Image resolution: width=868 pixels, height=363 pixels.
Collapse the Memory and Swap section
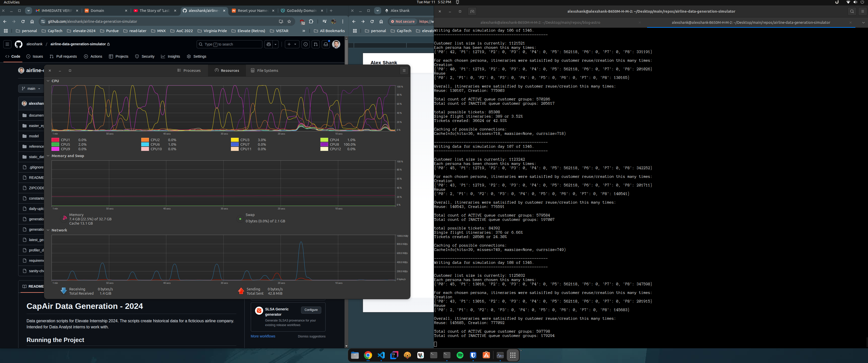pos(48,156)
